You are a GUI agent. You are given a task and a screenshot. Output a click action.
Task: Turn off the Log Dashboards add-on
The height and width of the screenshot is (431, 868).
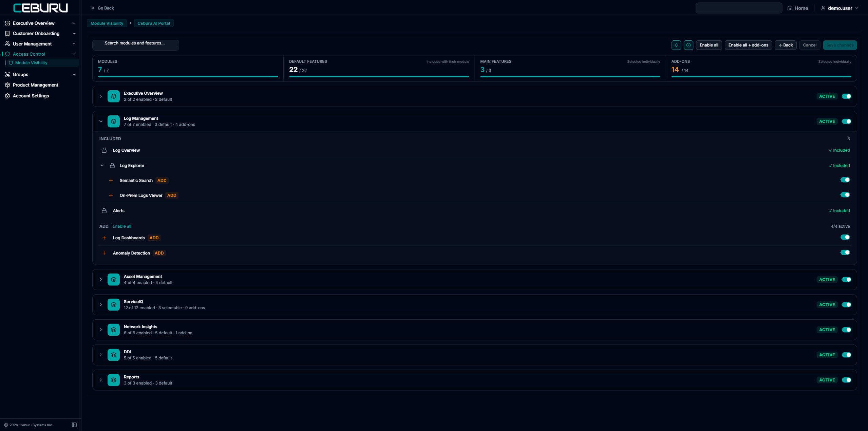[845, 237]
